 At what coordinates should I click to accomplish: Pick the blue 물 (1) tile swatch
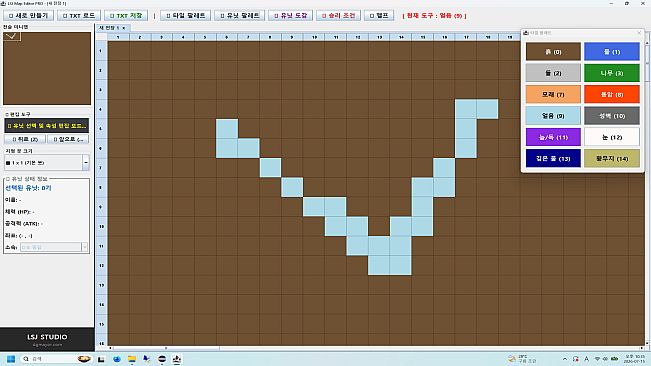pyautogui.click(x=612, y=52)
